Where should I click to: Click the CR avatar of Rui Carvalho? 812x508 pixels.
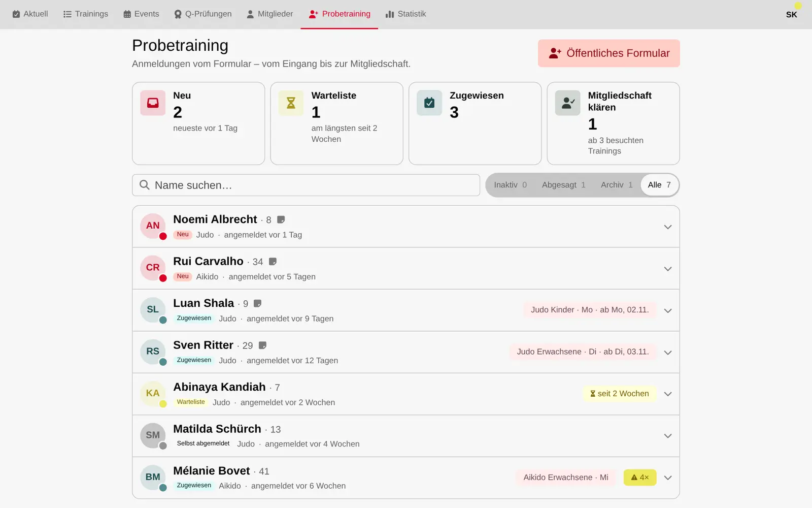(153, 268)
